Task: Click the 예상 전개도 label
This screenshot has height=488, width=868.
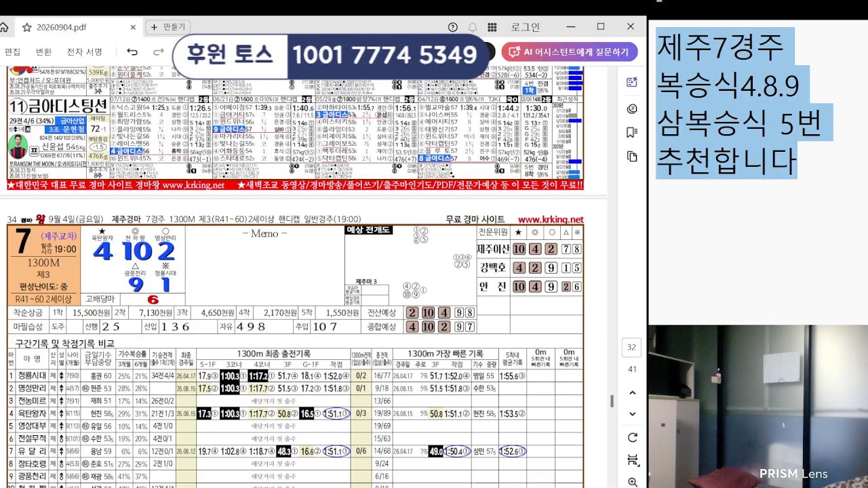Action: click(368, 230)
